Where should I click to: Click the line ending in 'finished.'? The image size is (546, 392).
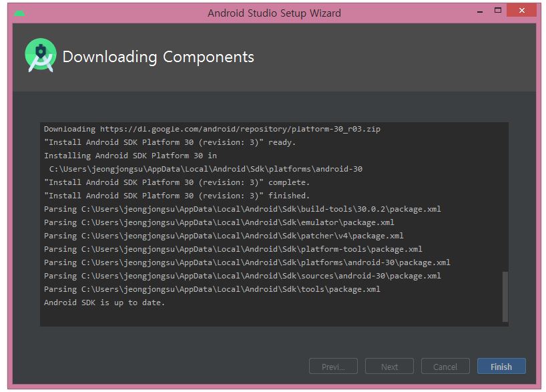(176, 196)
